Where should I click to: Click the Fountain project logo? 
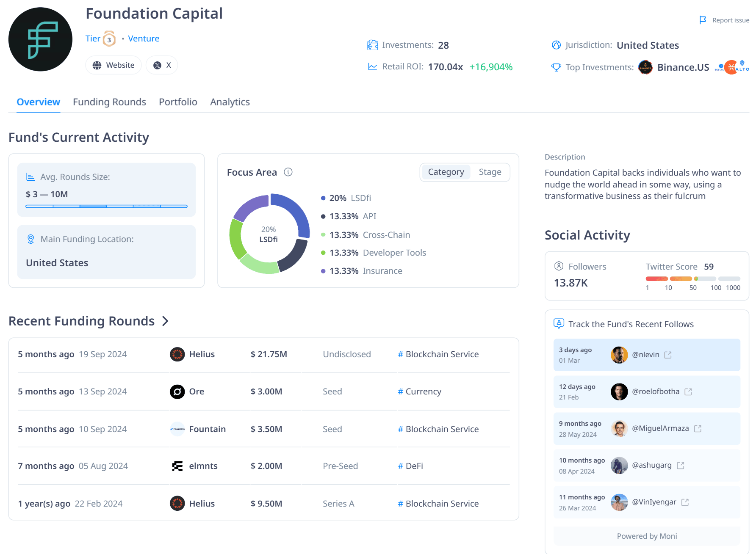[x=177, y=429]
